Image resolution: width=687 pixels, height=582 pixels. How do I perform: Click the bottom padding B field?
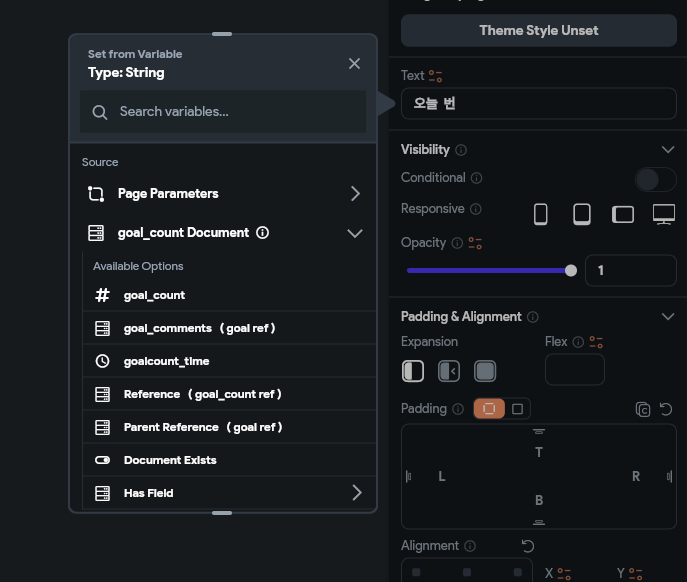tap(539, 500)
